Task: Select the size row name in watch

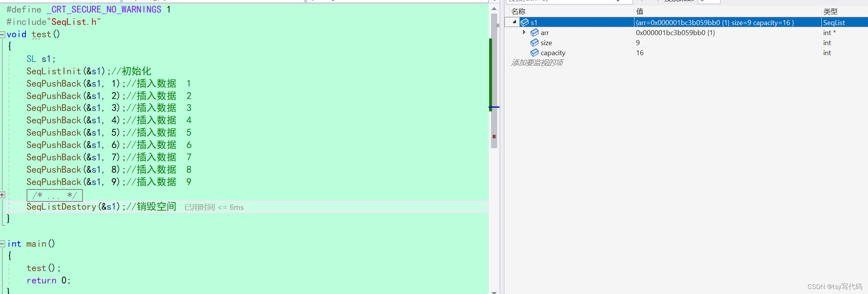Action: click(x=546, y=43)
